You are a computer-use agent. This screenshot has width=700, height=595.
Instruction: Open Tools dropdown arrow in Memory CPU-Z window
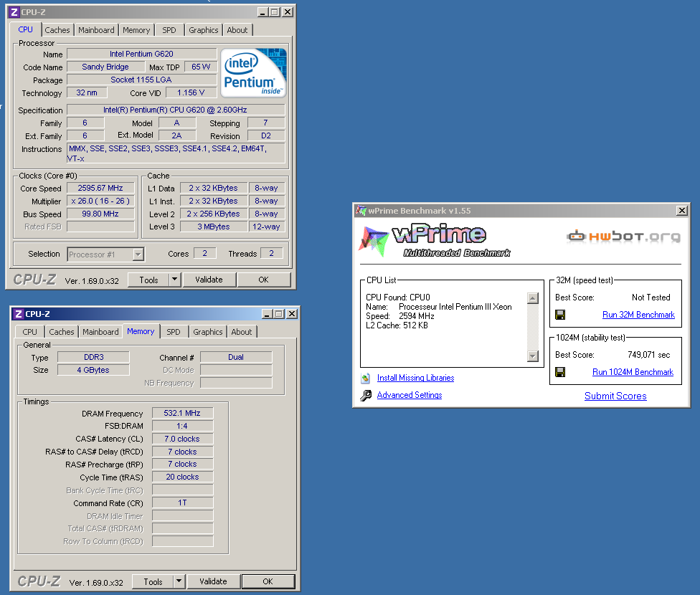click(179, 581)
